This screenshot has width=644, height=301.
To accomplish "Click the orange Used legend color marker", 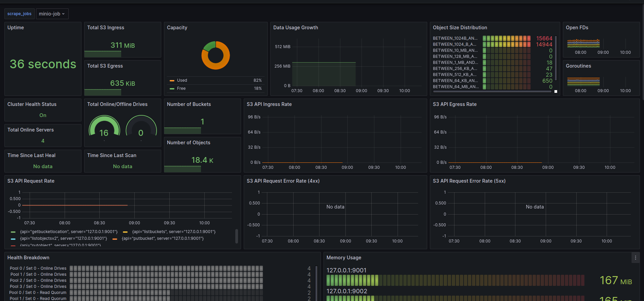I will coord(172,81).
